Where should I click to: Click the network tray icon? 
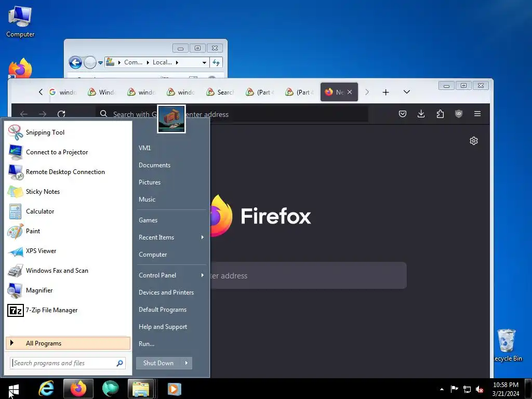pyautogui.click(x=467, y=389)
